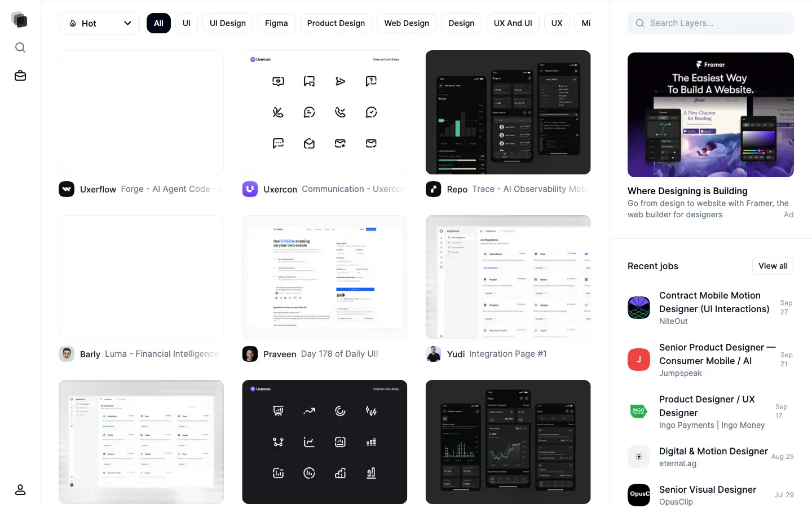Click View all recent jobs button
Image resolution: width=812 pixels, height=508 pixels.
coord(773,266)
